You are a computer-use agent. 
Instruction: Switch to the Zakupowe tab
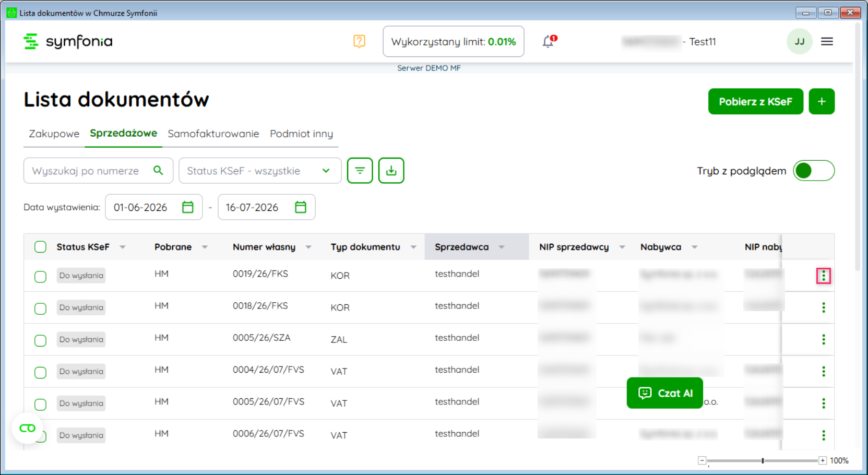(x=54, y=134)
